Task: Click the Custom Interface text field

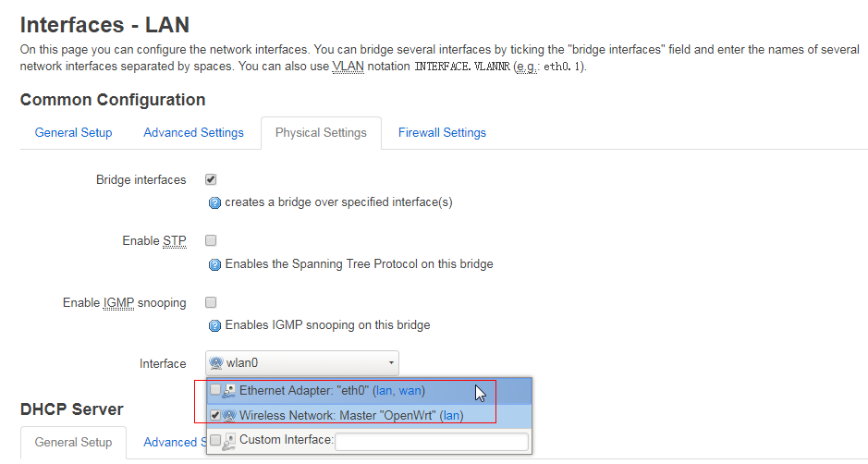Action: click(x=431, y=442)
